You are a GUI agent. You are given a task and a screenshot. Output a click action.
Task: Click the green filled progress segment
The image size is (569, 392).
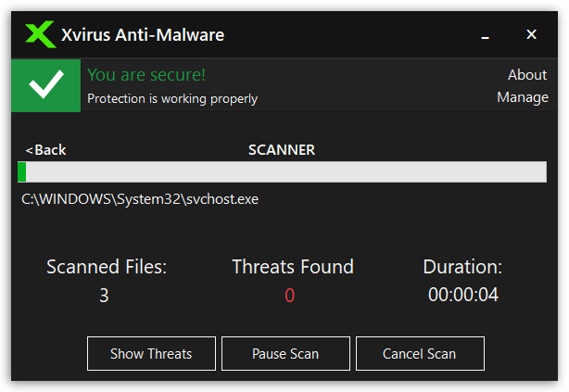(x=21, y=171)
